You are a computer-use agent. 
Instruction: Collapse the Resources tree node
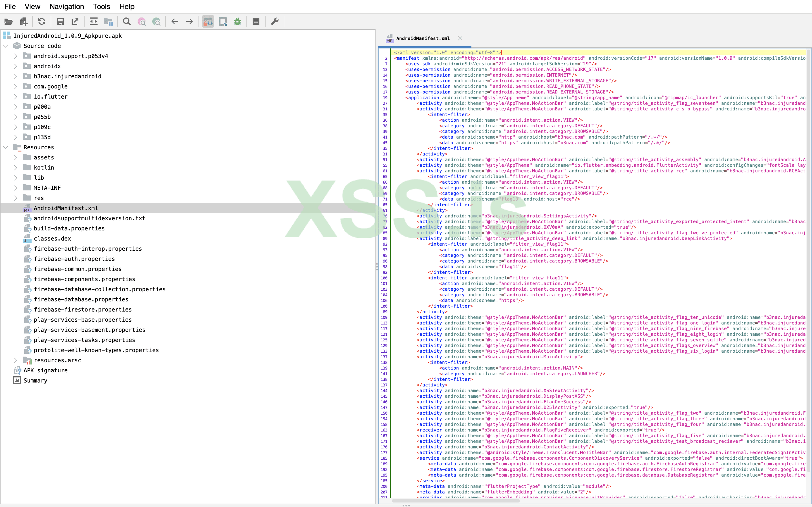point(6,147)
